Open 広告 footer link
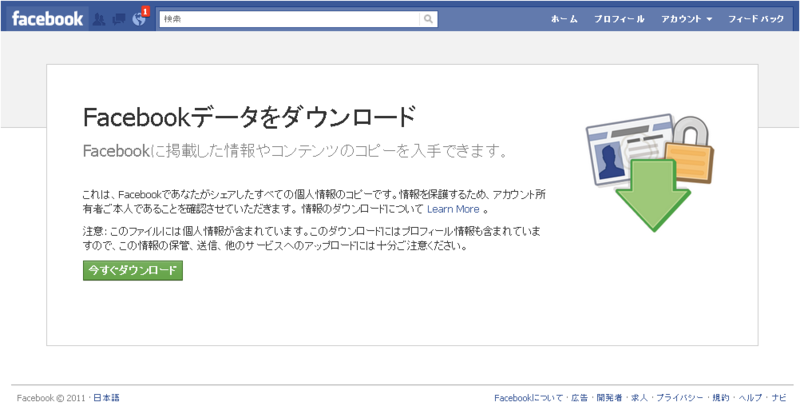Image resolution: width=800 pixels, height=410 pixels. [x=580, y=398]
